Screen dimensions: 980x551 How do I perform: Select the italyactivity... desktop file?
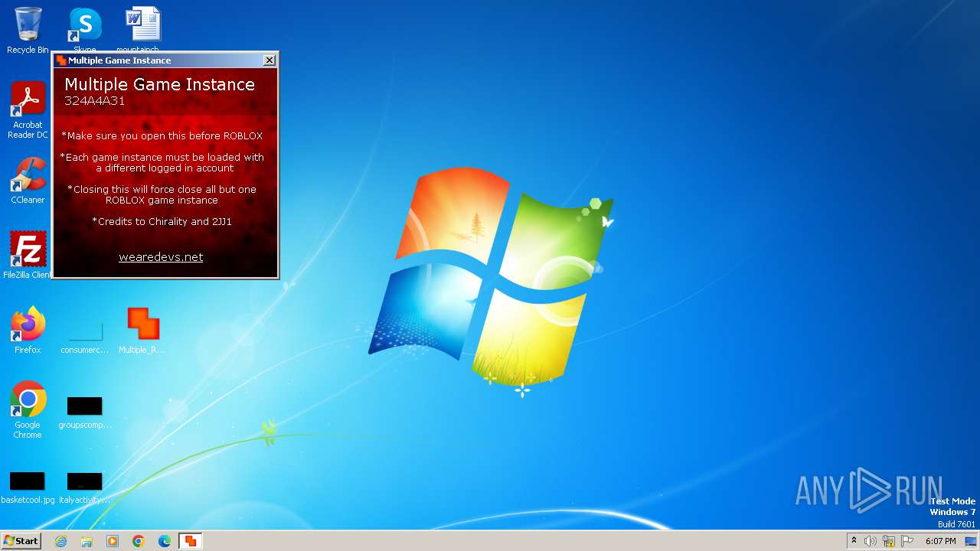point(84,488)
